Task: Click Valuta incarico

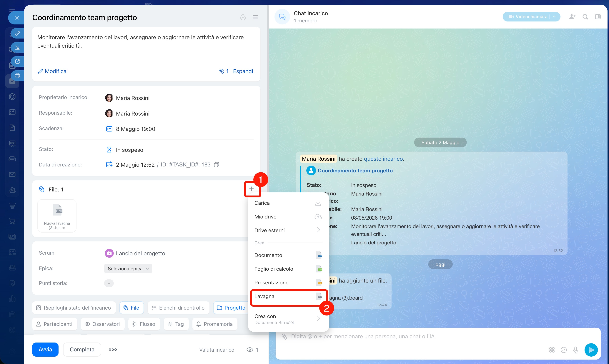Action: point(217,350)
